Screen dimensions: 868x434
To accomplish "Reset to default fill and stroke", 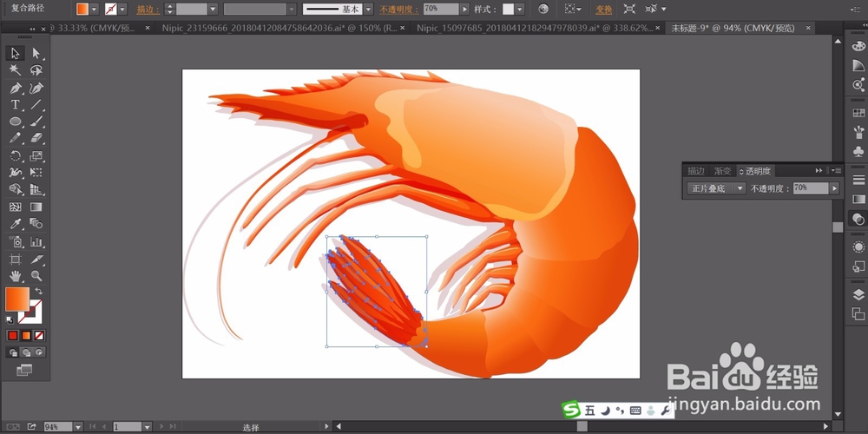I will (10, 320).
